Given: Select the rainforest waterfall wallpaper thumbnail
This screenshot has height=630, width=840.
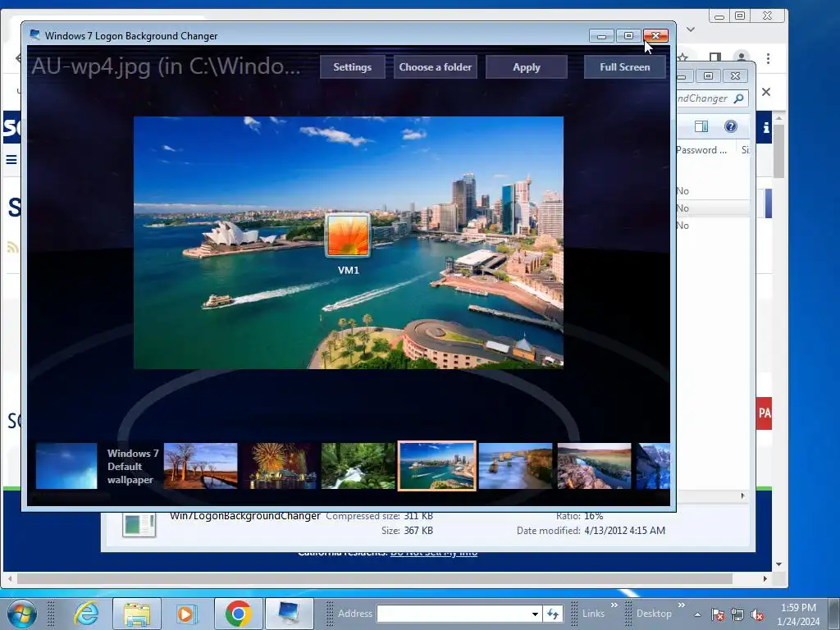Looking at the screenshot, I should tap(358, 466).
